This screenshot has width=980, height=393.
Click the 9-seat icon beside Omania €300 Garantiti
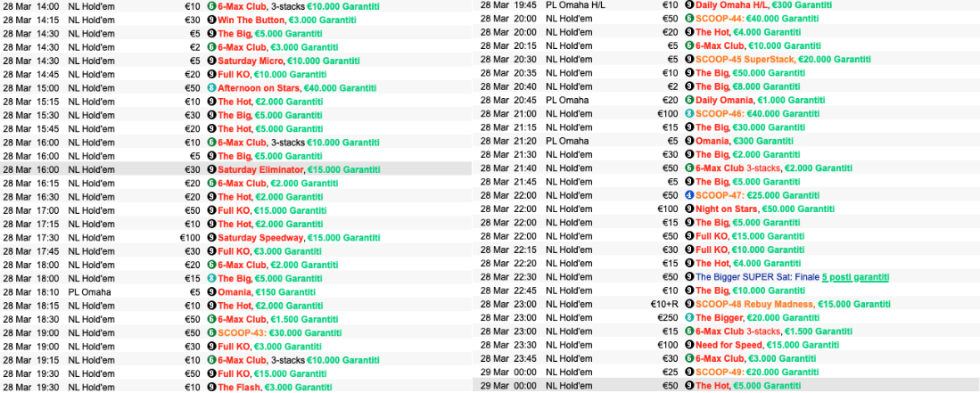point(689,141)
